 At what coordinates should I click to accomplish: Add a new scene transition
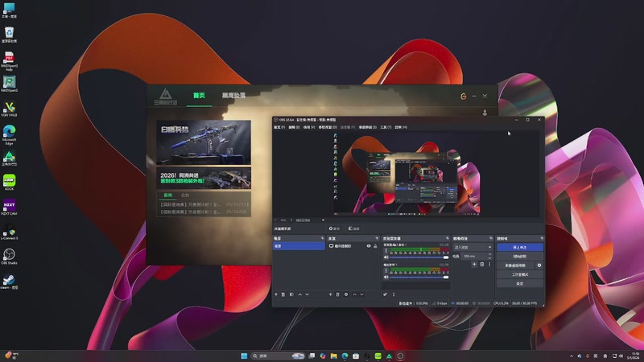[474, 265]
